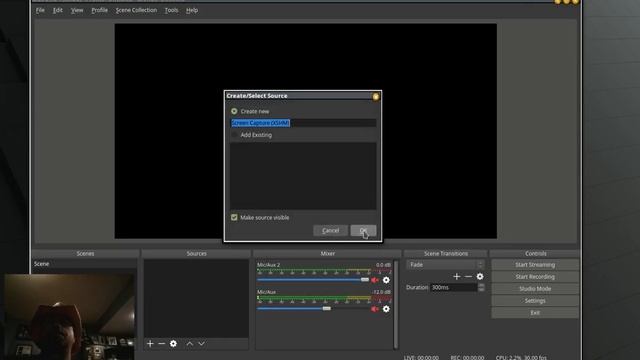
Task: Click the Mixer panel scrollbar
Action: pos(396,304)
